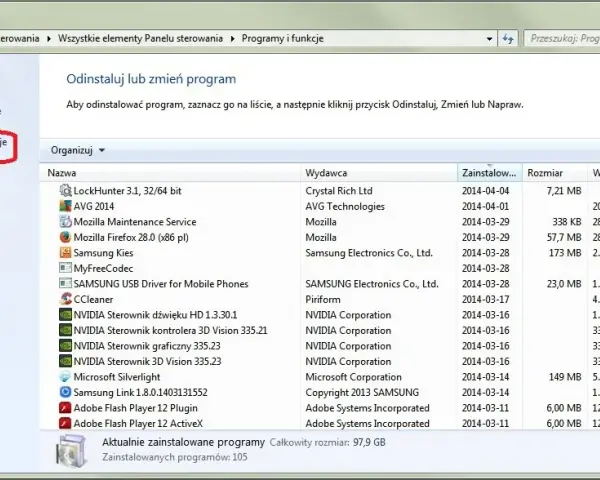Sort by the Zainstalowano column header
The image size is (600, 480).
click(x=490, y=173)
